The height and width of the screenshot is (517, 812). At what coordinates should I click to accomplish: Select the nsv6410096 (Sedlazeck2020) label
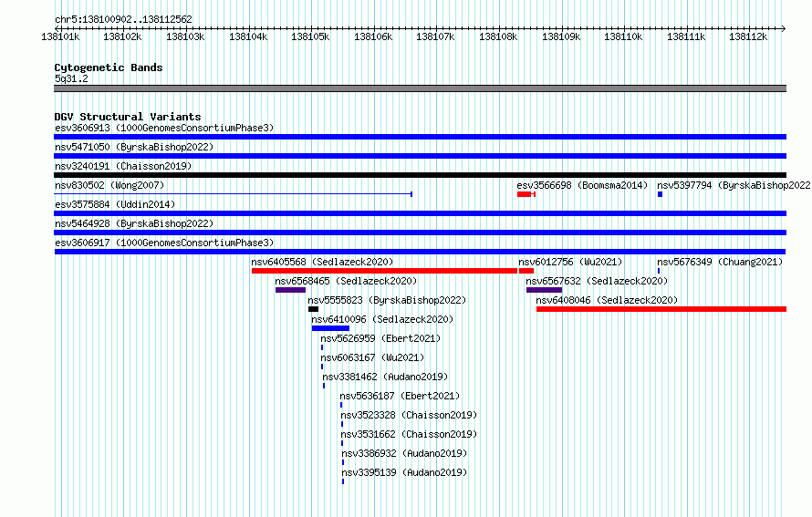pyautogui.click(x=382, y=319)
